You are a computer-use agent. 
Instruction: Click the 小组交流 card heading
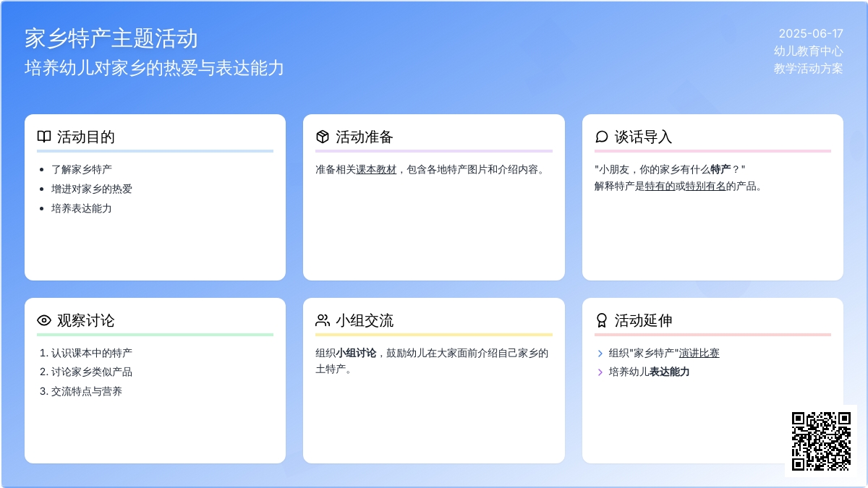(365, 320)
